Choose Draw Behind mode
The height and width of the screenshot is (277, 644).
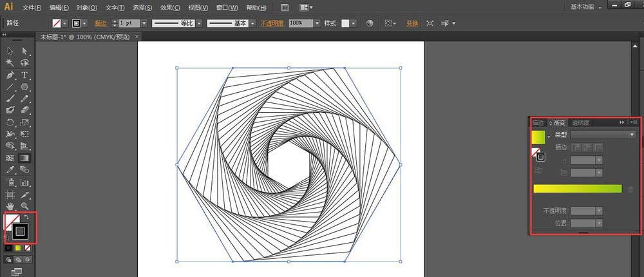click(x=18, y=260)
